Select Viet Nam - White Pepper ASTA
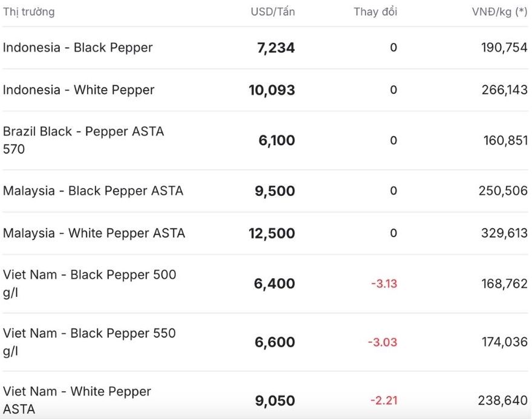This screenshot has width=532, height=419. [x=77, y=400]
